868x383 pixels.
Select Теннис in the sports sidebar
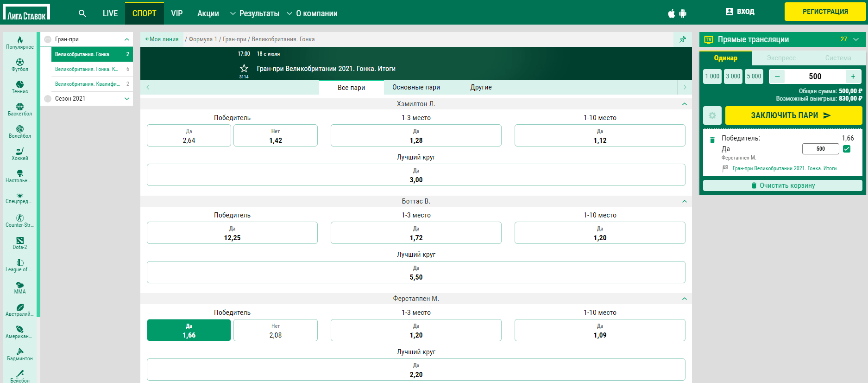pos(20,87)
